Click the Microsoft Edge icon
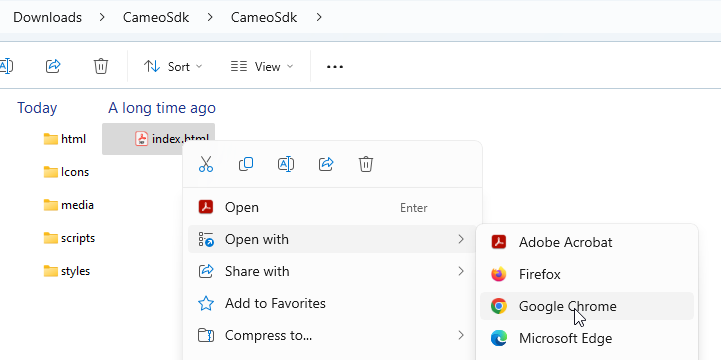 tap(498, 338)
